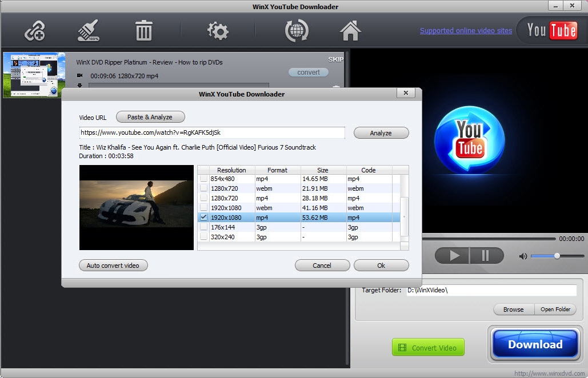Click the Home icon in the toolbar
This screenshot has width=588, height=378.
click(x=350, y=31)
